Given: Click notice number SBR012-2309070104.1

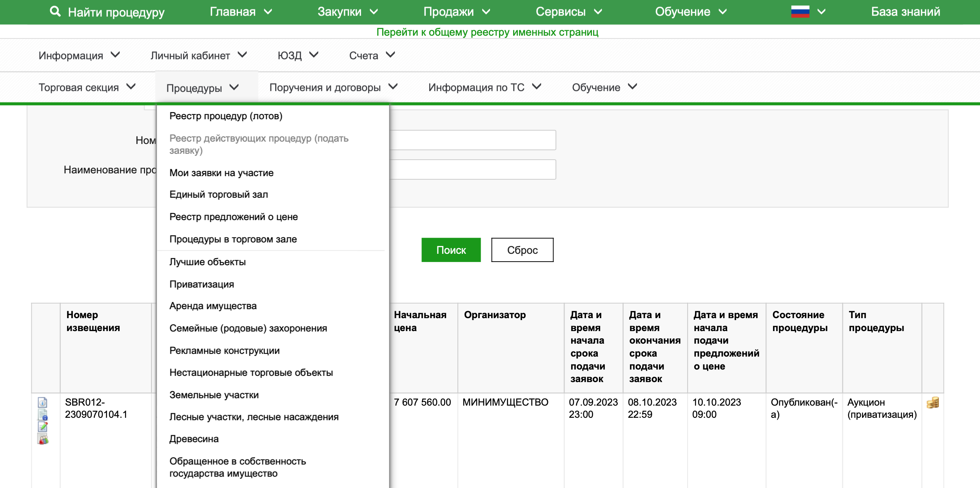Looking at the screenshot, I should 96,408.
